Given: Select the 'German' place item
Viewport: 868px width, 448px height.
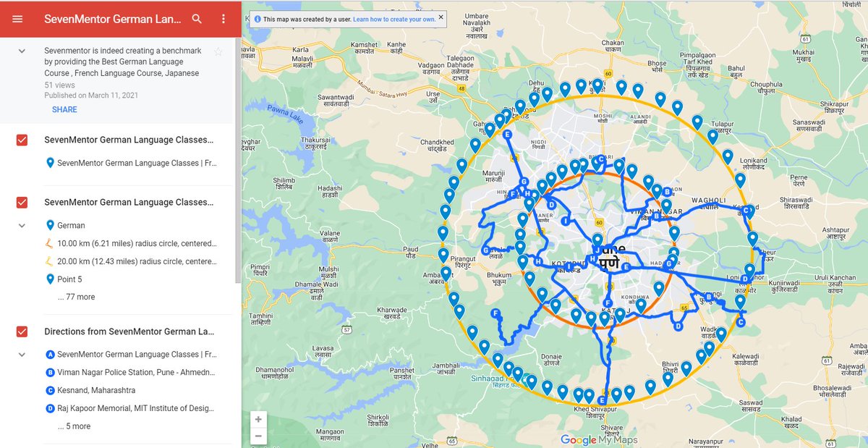Looking at the screenshot, I should coord(71,225).
